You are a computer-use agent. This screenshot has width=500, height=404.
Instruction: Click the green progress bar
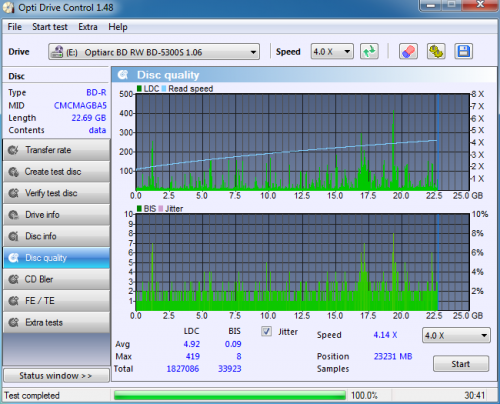coord(230,395)
